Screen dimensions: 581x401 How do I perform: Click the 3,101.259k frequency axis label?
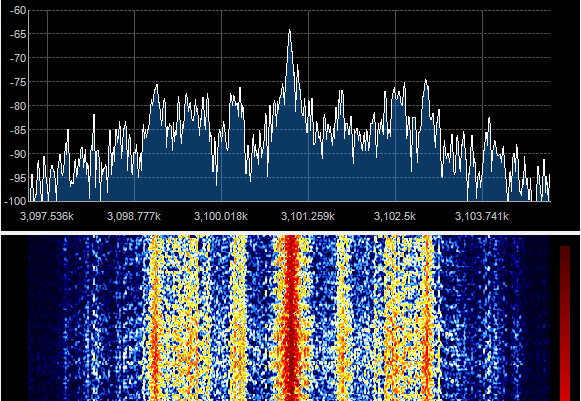(x=308, y=216)
